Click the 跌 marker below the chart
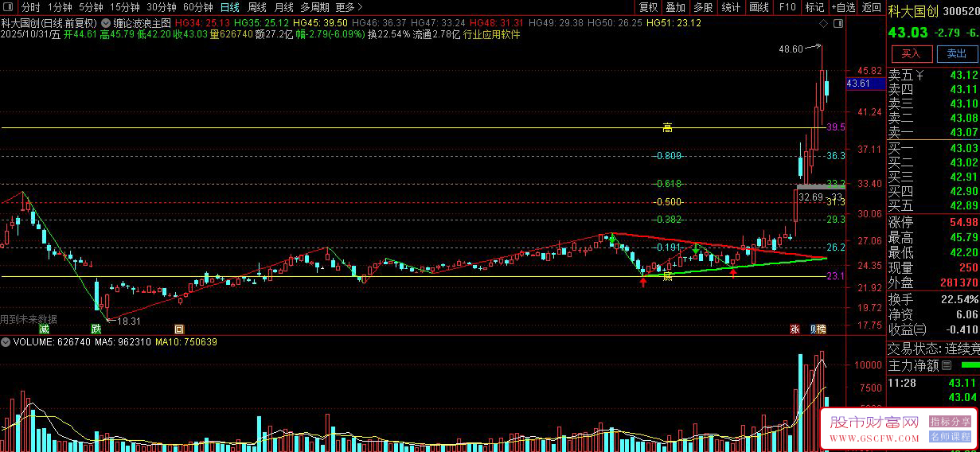 (96, 329)
